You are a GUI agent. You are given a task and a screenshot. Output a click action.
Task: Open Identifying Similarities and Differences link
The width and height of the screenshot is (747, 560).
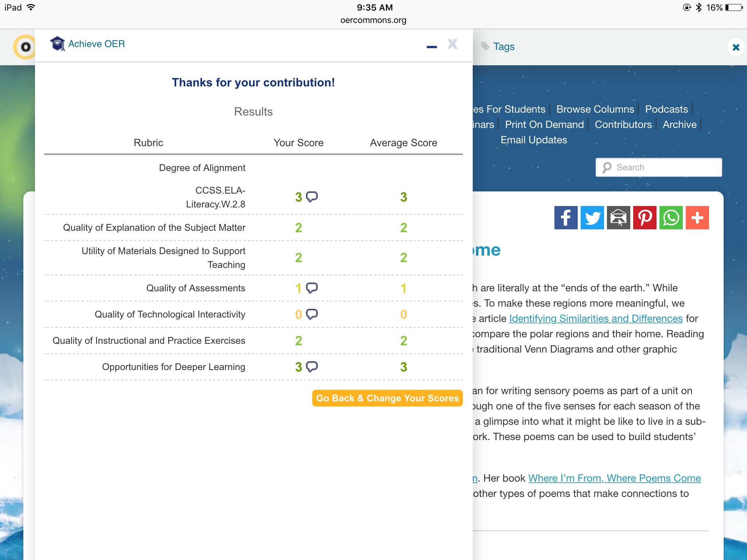596,319
